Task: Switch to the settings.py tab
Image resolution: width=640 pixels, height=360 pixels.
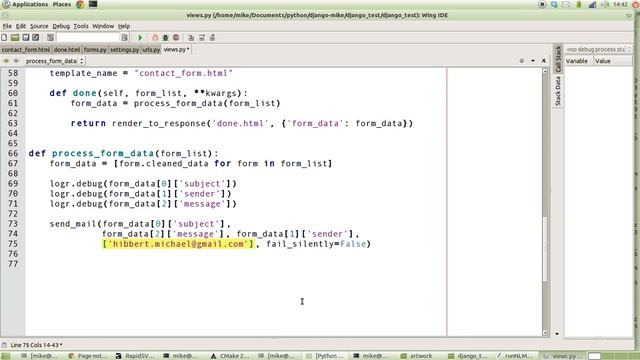Action: [124, 49]
